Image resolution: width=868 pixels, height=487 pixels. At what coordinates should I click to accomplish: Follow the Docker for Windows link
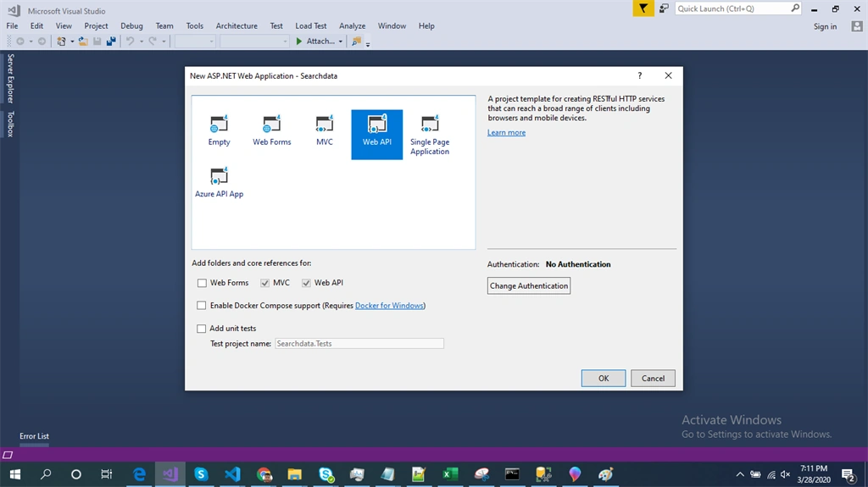(x=389, y=306)
